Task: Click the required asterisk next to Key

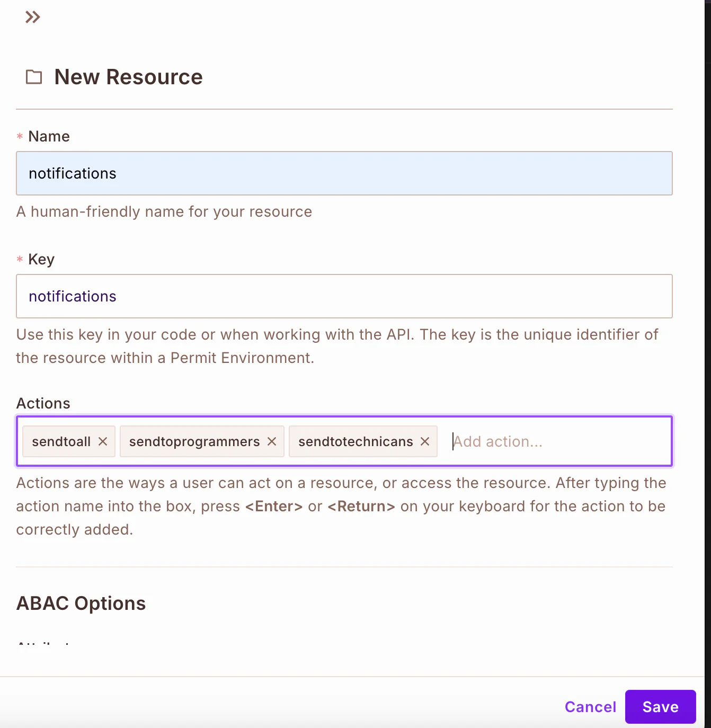Action: [19, 260]
